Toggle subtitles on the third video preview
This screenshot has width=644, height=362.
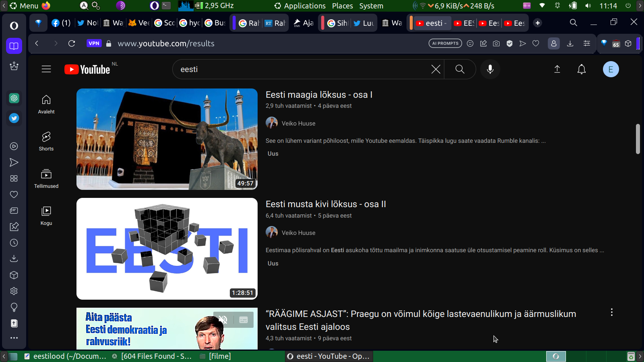244,320
